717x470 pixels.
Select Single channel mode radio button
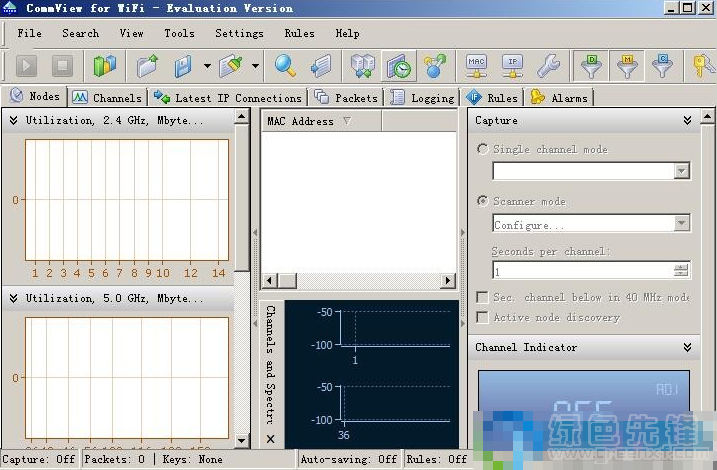[x=483, y=149]
